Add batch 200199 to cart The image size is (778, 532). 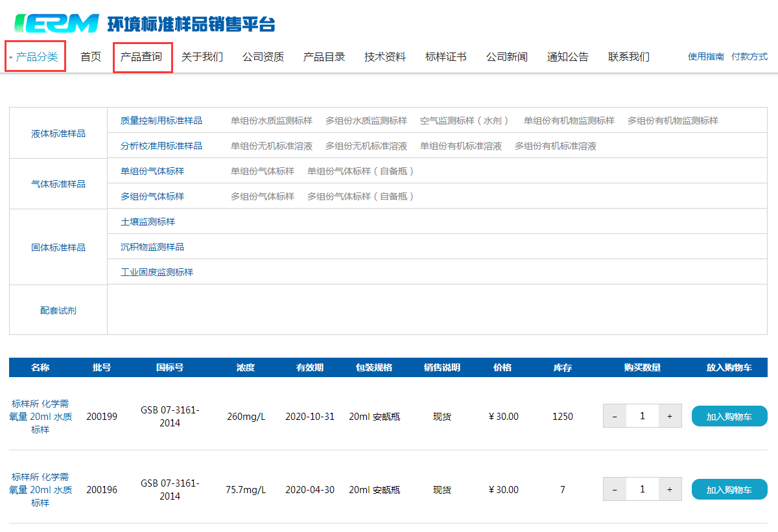point(729,416)
